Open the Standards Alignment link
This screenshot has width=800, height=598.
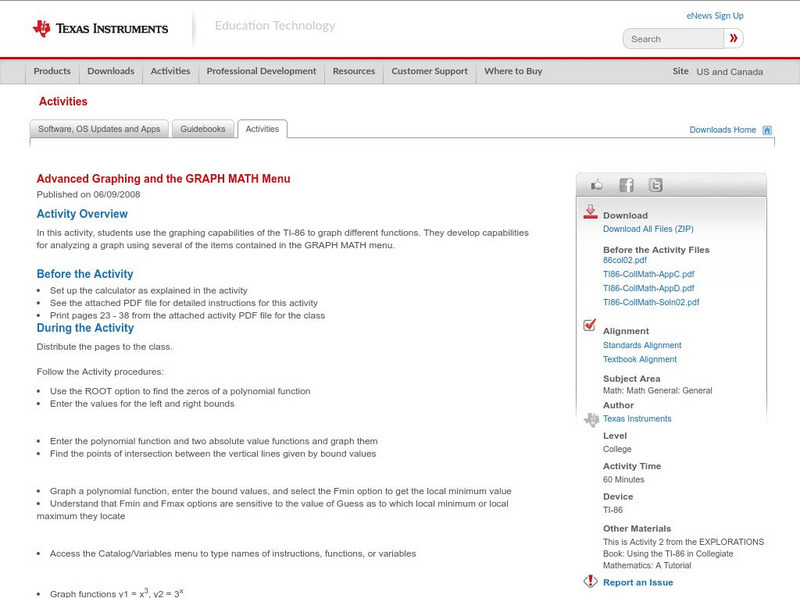pyautogui.click(x=642, y=345)
